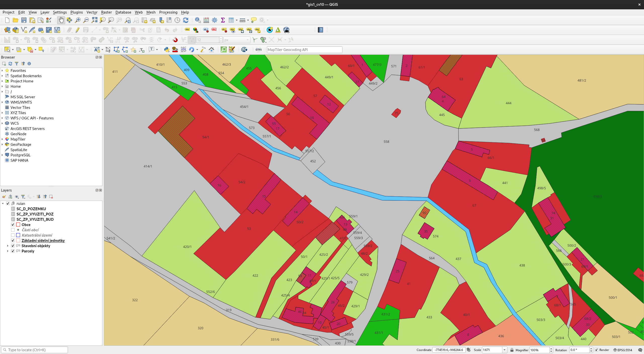
Task: Save the project with the floppy disk icon
Action: (x=24, y=20)
